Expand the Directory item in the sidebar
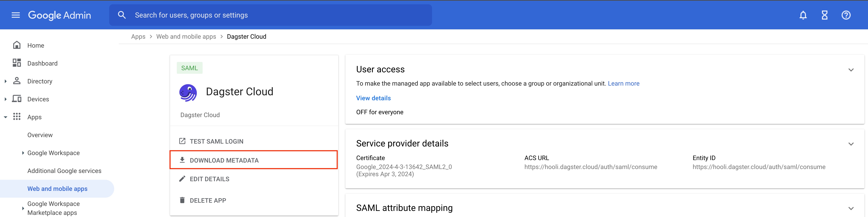The image size is (868, 217). click(x=5, y=81)
